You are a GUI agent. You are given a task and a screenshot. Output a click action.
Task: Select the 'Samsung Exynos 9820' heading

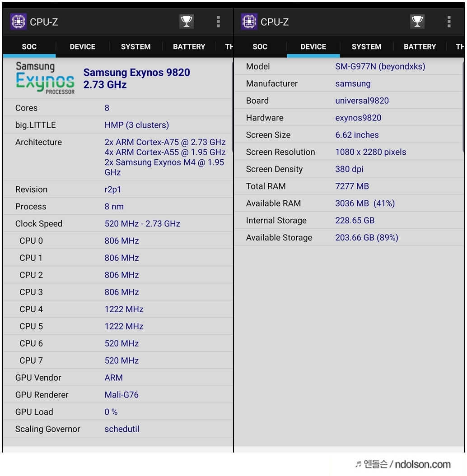click(137, 73)
